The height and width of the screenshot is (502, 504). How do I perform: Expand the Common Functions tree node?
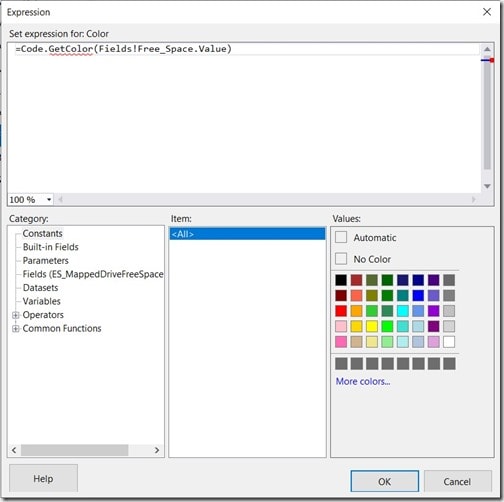point(15,329)
